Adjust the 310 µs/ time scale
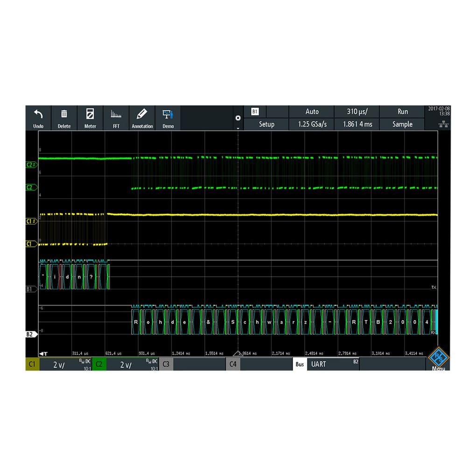 point(357,112)
